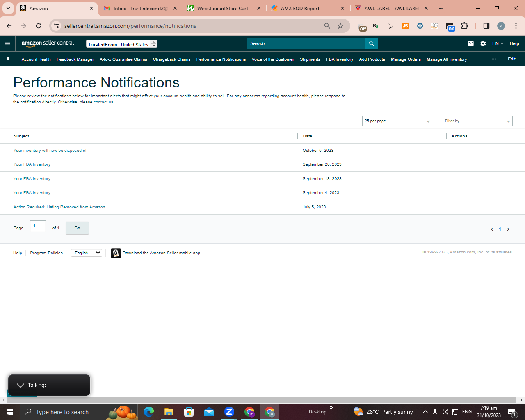
Task: Go back in browser history
Action: 9,26
